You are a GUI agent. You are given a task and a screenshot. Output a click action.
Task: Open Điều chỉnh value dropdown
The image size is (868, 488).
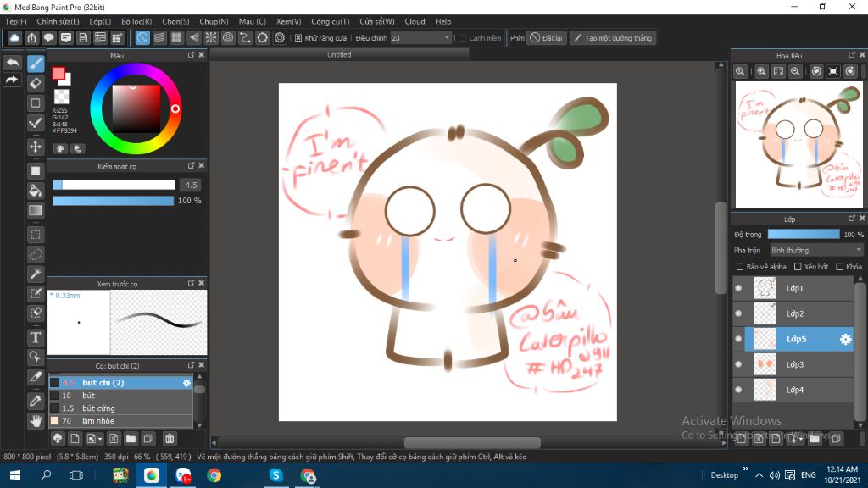(x=420, y=38)
